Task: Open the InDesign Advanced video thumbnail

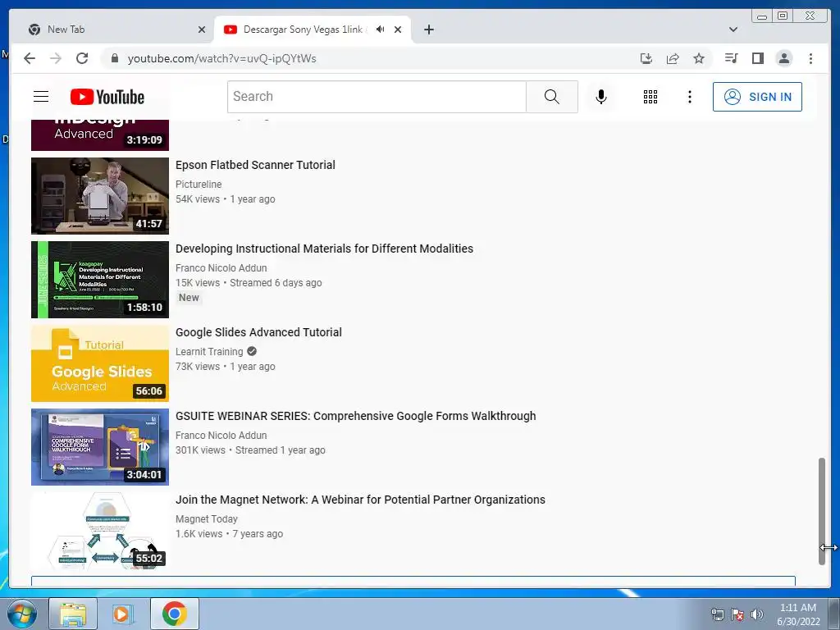Action: coord(99,135)
